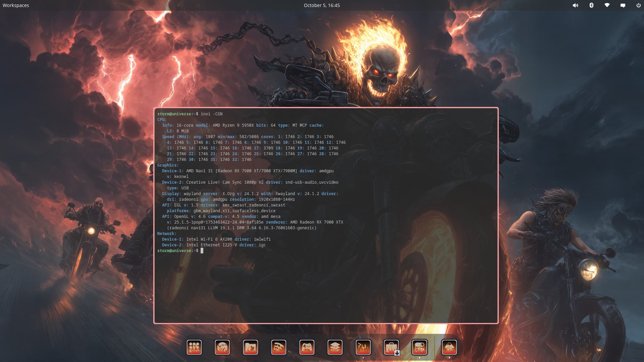Open the Bluetooth menu in top panel
Image resolution: width=644 pixels, height=362 pixels.
(x=591, y=5)
